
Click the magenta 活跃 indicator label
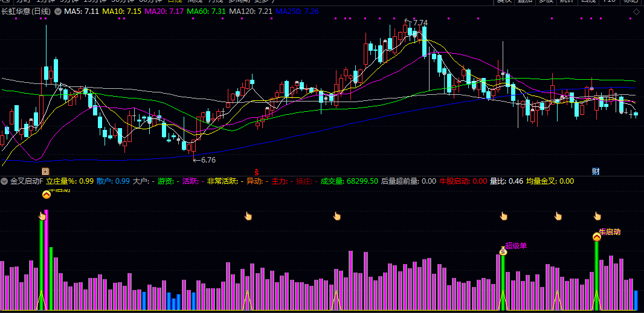(193, 181)
